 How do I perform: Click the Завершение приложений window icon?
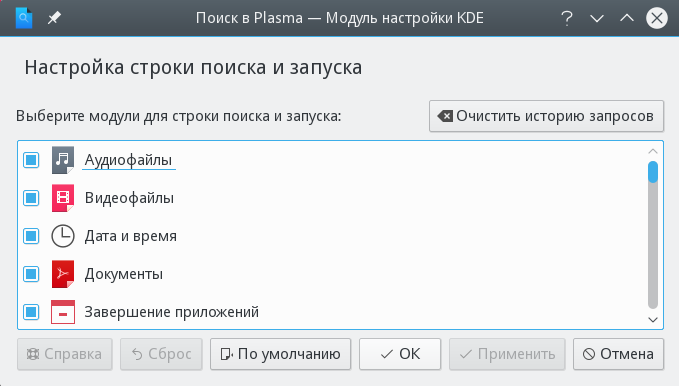tap(63, 312)
